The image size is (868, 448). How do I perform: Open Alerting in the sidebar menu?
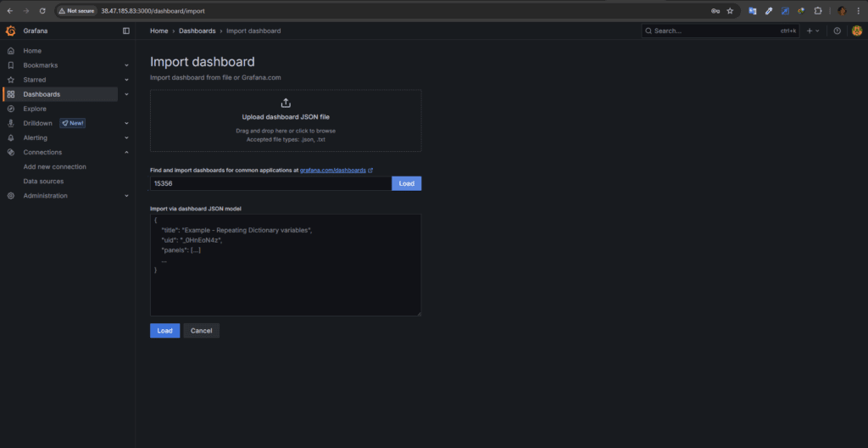pyautogui.click(x=36, y=137)
